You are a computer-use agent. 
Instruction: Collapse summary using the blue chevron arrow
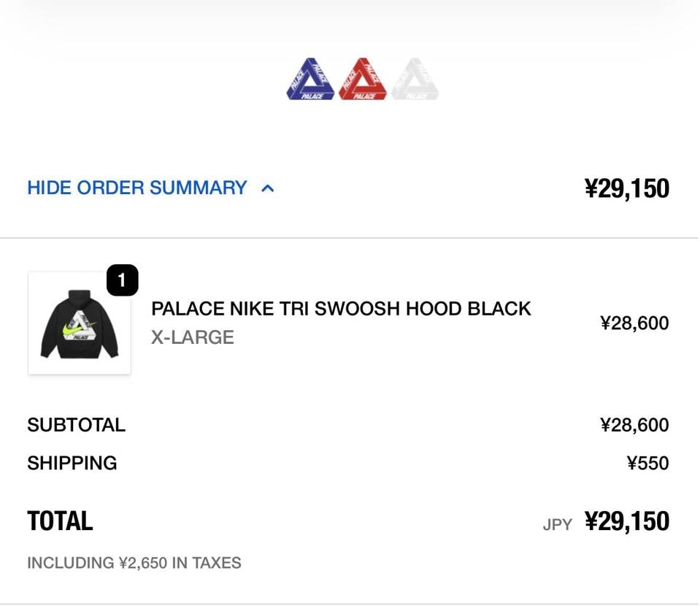tap(268, 188)
